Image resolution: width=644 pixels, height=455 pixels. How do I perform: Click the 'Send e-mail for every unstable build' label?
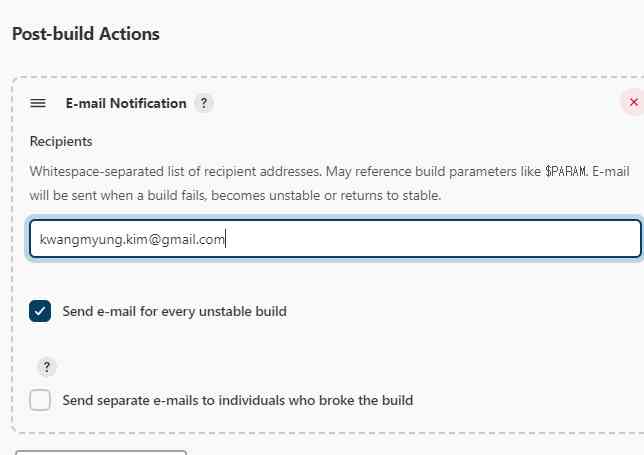pos(174,311)
